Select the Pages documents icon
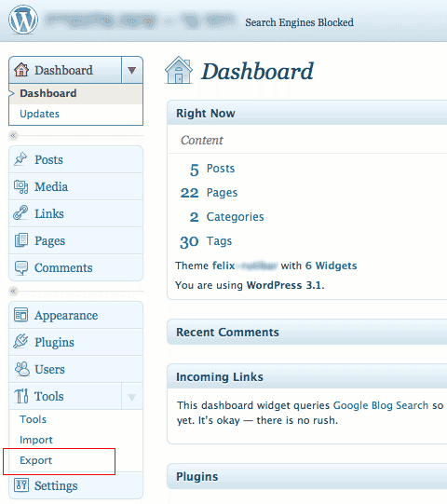This screenshot has height=504, width=447. pos(21,240)
